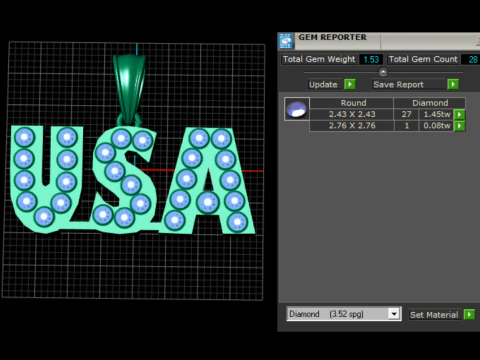The image size is (480, 360).
Task: Click the Gem Reporter panel icon
Action: click(286, 41)
